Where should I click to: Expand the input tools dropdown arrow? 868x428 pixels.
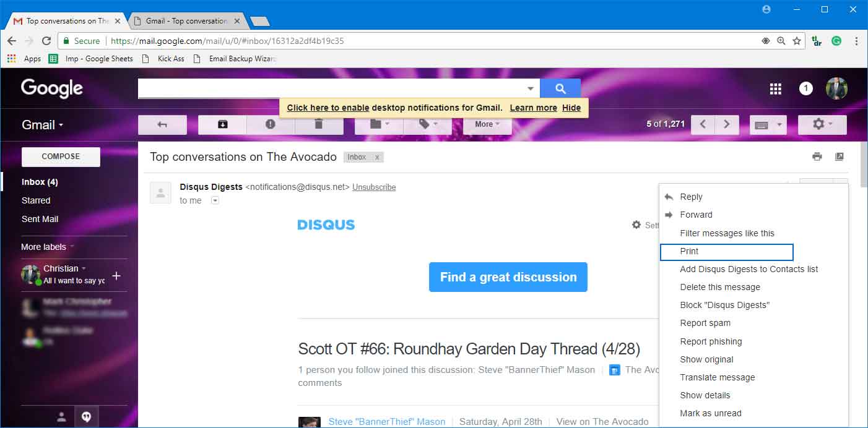tap(779, 125)
